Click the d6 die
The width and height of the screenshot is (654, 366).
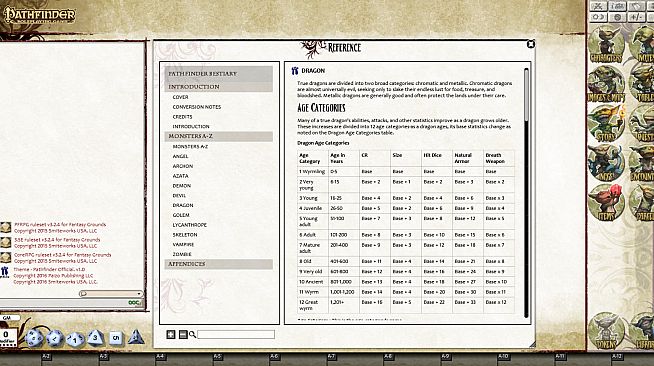click(x=116, y=338)
